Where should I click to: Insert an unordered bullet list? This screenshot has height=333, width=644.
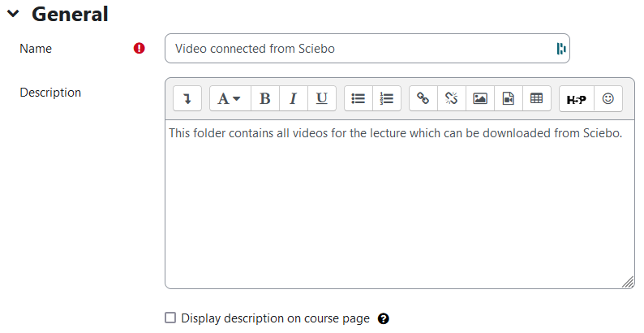pyautogui.click(x=358, y=98)
